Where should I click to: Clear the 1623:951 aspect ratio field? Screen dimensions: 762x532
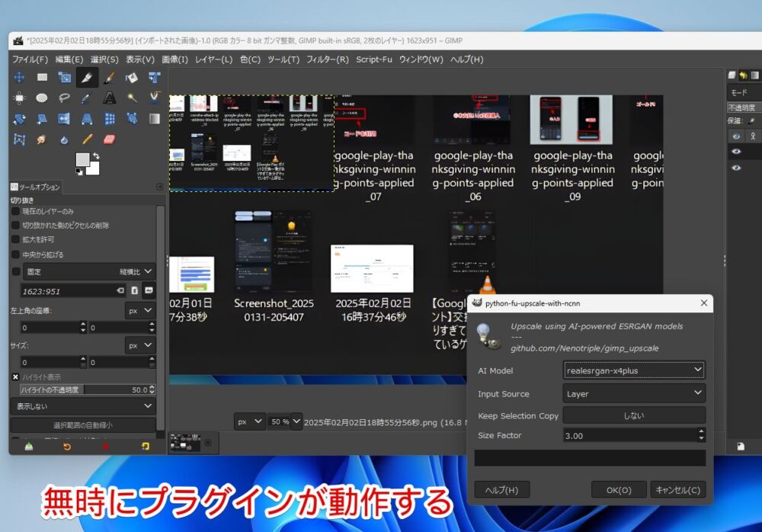click(x=120, y=291)
